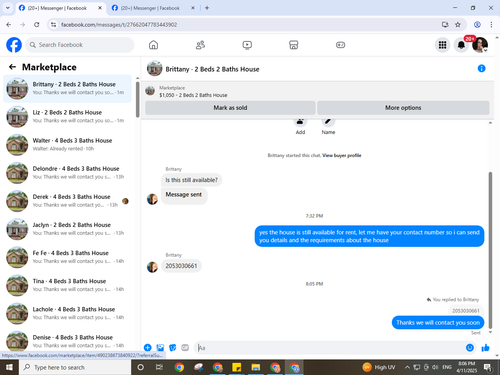Open Derek - 4 Beds 3 Baths conversation
The image size is (500, 375).
pyautogui.click(x=67, y=201)
